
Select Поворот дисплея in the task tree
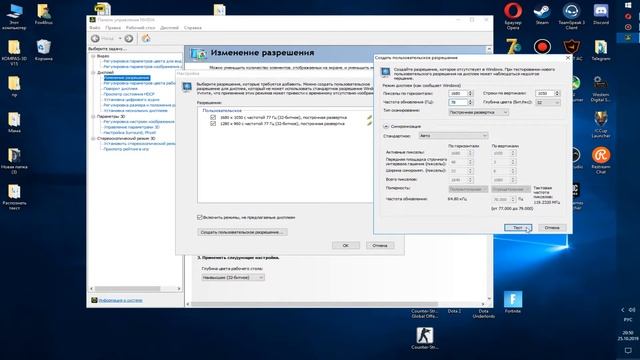click(120, 89)
